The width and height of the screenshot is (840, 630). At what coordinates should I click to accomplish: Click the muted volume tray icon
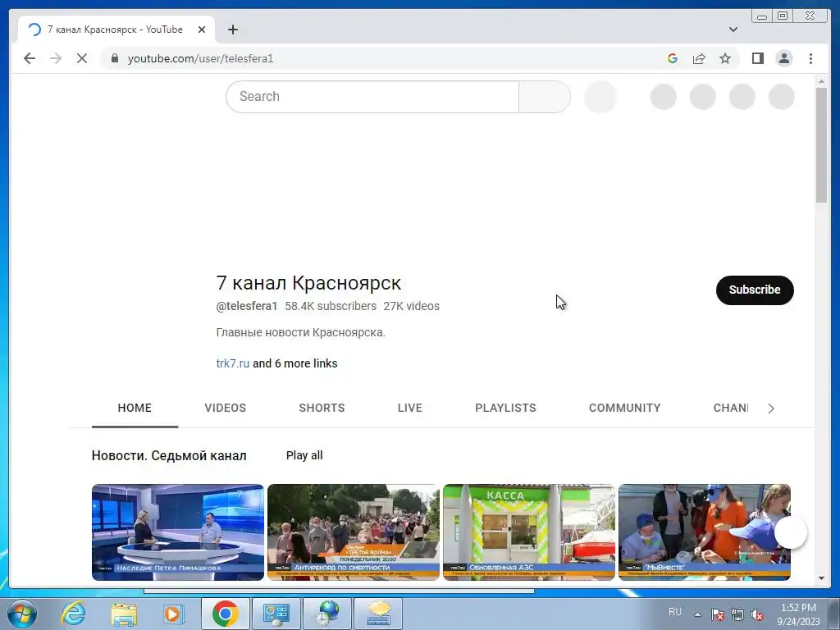point(757,614)
